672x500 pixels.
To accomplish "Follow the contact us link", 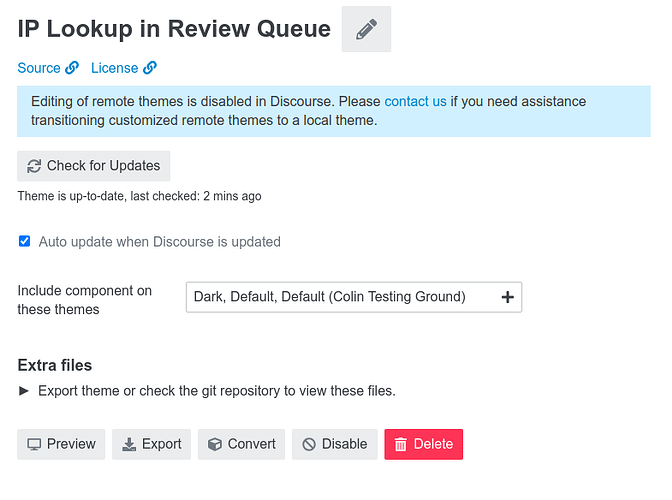I will 415,102.
